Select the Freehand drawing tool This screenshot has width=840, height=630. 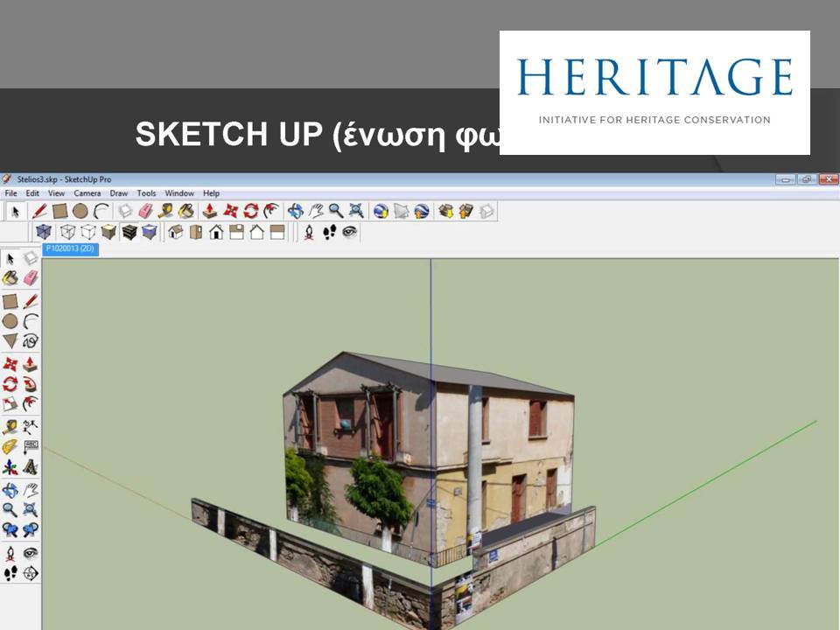(x=31, y=341)
